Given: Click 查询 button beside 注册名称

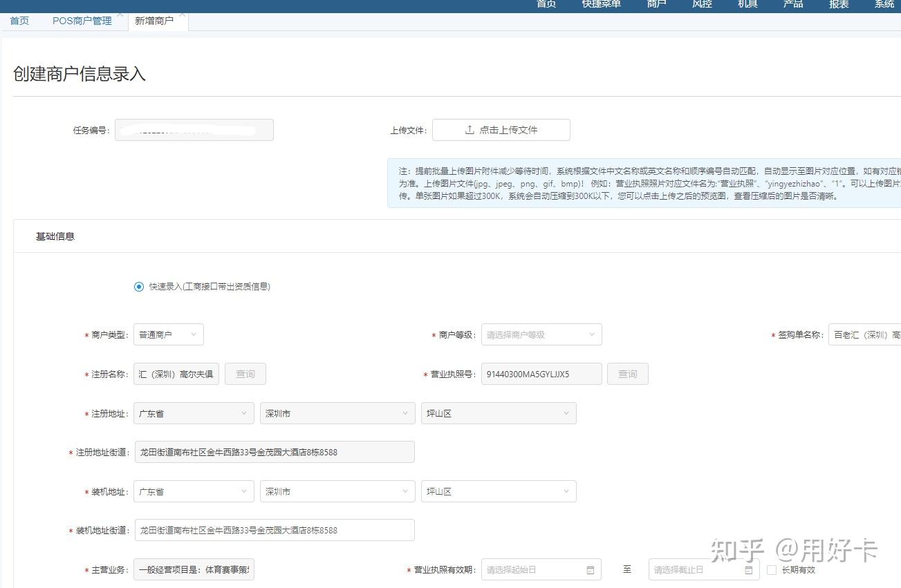Looking at the screenshot, I should click(x=245, y=374).
